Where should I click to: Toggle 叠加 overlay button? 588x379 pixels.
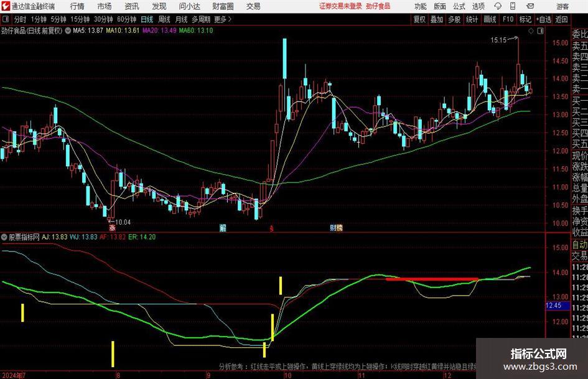point(437,19)
